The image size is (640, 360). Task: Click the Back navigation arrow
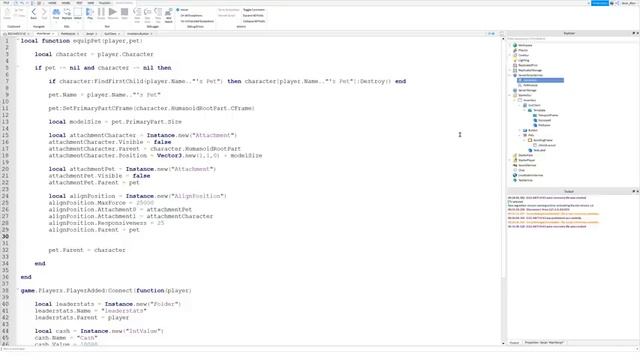[x=33, y=13]
